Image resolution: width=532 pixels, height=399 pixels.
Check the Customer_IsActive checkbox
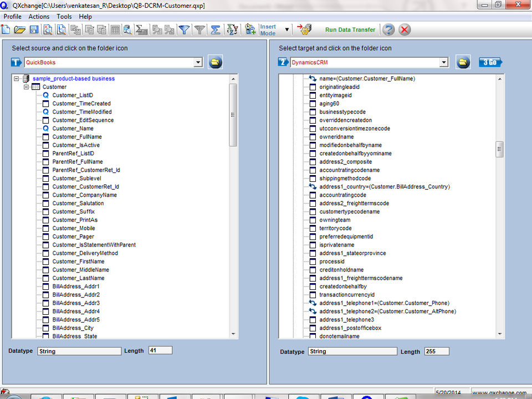tap(46, 145)
